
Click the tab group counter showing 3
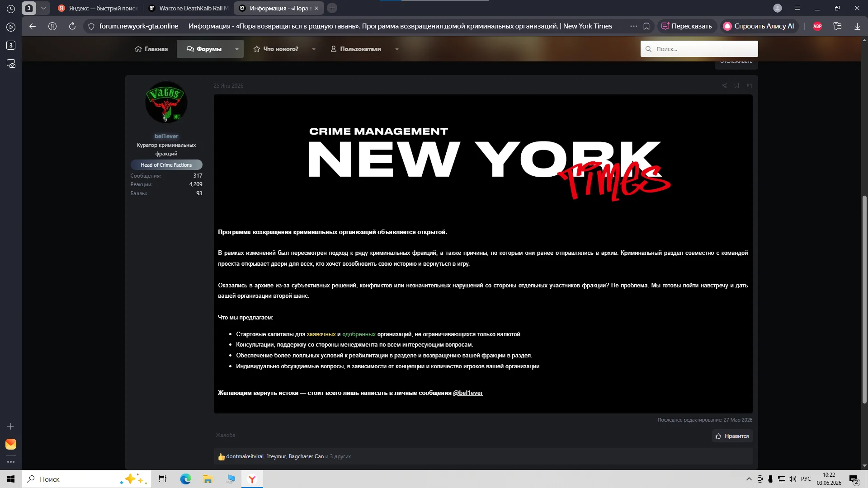[x=29, y=8]
